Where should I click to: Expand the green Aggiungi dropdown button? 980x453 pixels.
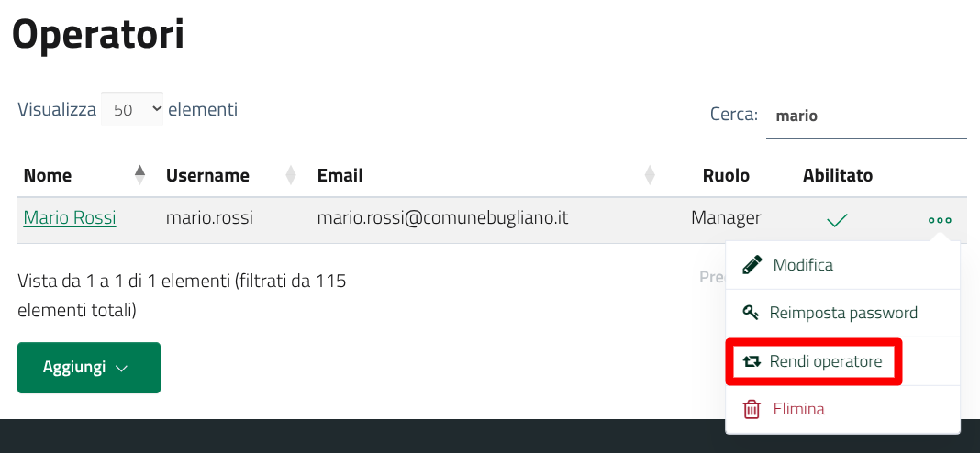(89, 368)
